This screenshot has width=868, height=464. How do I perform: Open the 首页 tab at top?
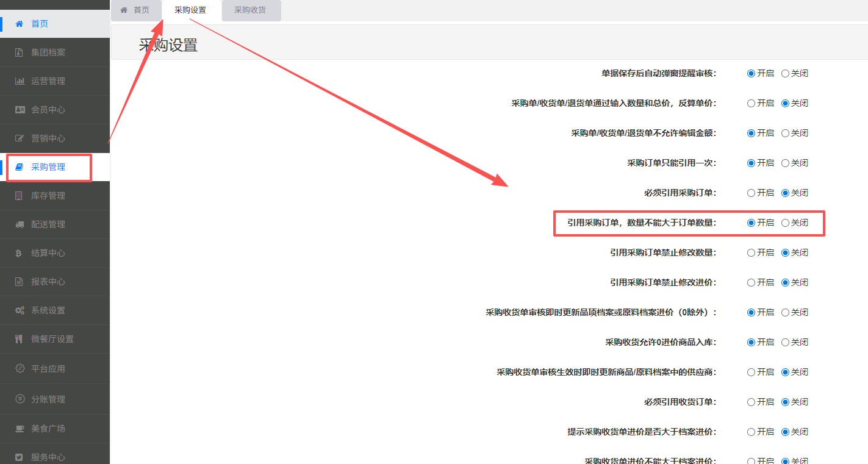pyautogui.click(x=135, y=10)
